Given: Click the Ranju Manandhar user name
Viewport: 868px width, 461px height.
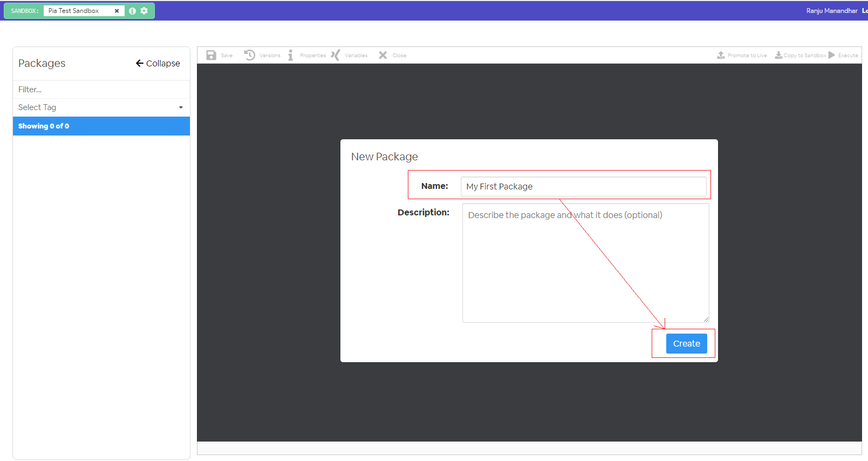Looking at the screenshot, I should point(832,11).
